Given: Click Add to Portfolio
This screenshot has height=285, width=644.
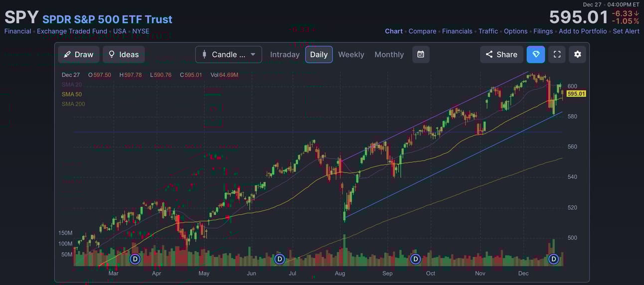Looking at the screenshot, I should point(583,31).
